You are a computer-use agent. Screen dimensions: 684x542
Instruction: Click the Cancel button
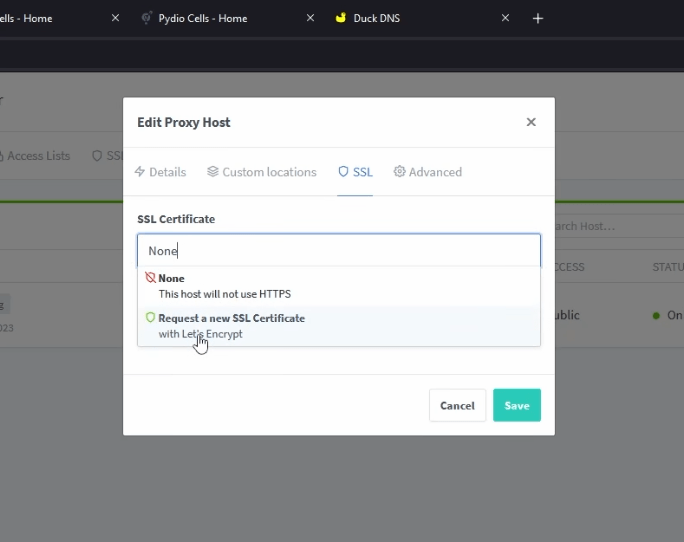tap(457, 405)
